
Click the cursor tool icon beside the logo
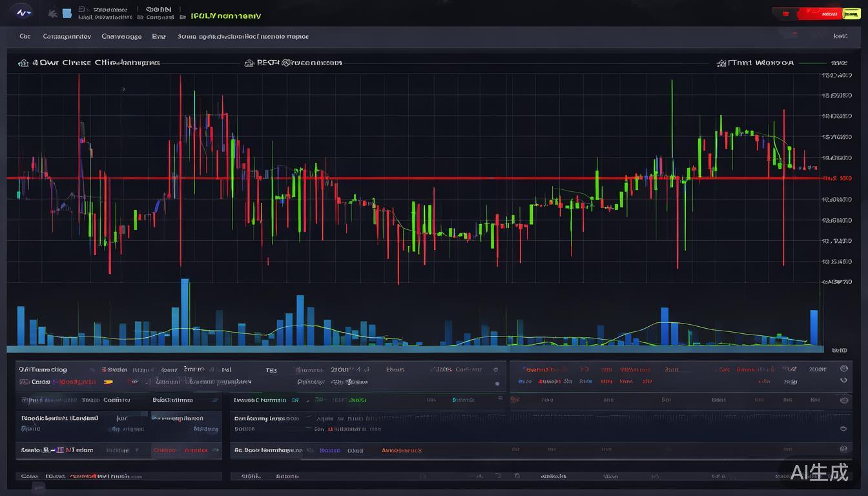tap(53, 13)
